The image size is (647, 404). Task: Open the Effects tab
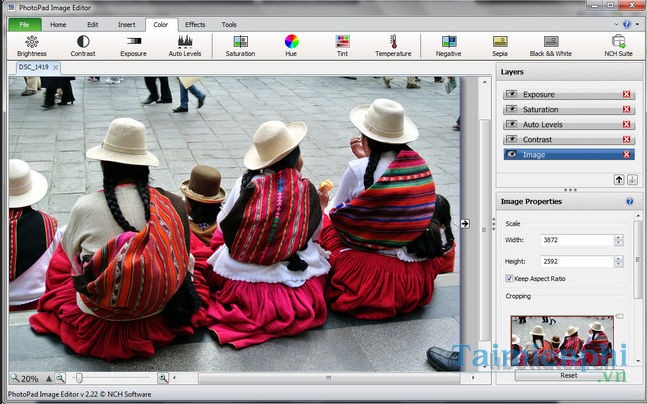(x=195, y=25)
